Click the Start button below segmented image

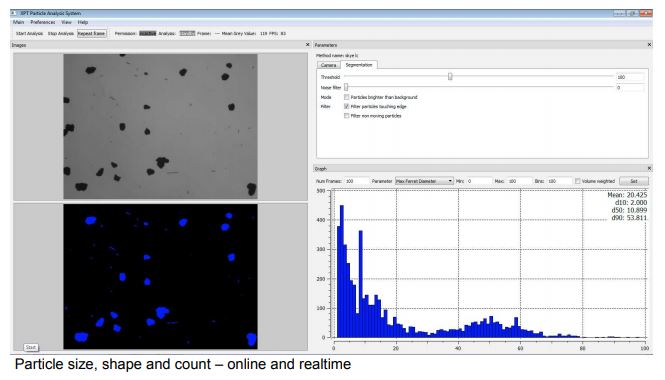pos(31,347)
